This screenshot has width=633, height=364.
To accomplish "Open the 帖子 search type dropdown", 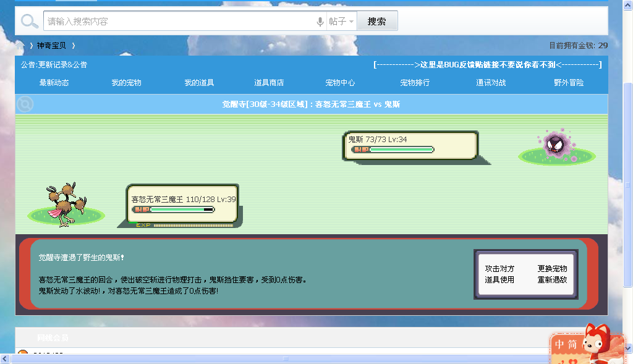I will coord(341,22).
